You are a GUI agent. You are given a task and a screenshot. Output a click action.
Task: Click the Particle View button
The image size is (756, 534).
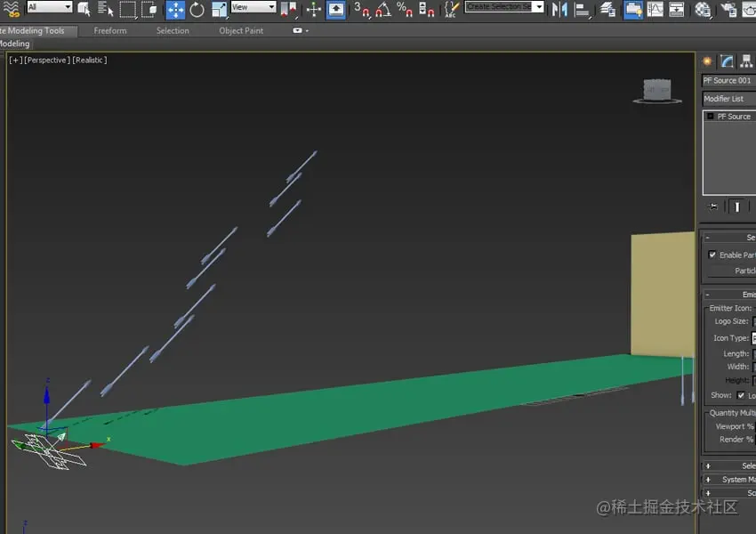pyautogui.click(x=731, y=271)
